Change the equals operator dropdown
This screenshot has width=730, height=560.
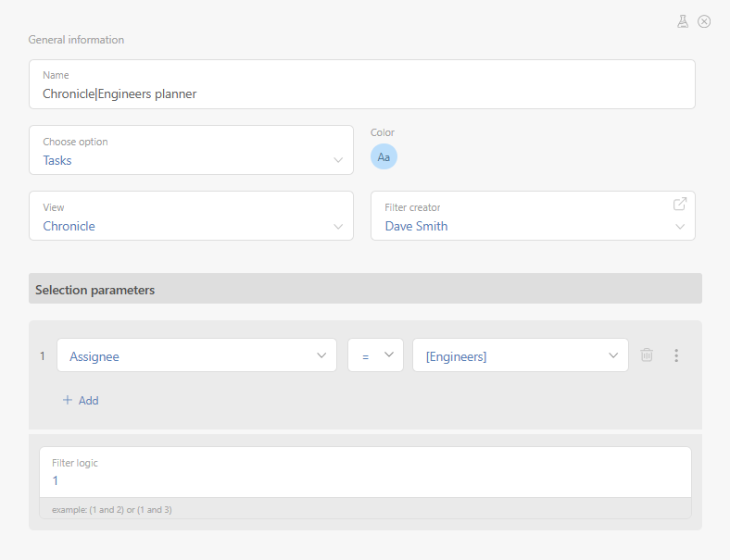(375, 355)
